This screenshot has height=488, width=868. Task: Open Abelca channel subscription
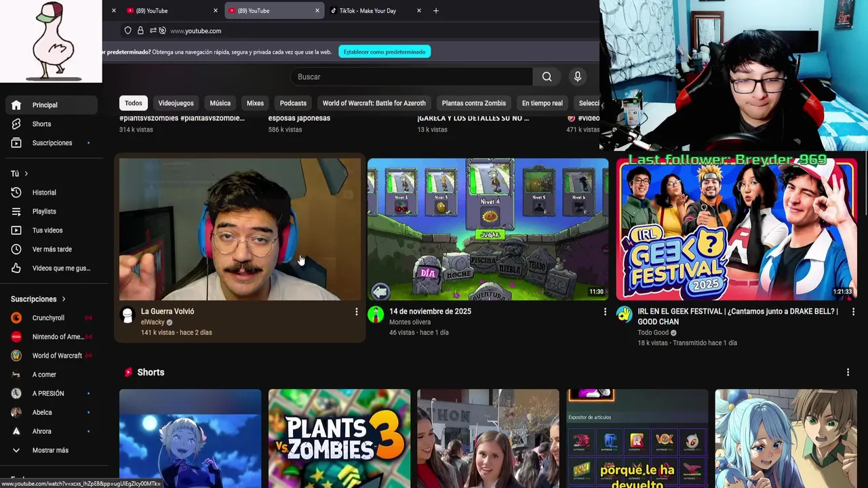tap(52, 413)
